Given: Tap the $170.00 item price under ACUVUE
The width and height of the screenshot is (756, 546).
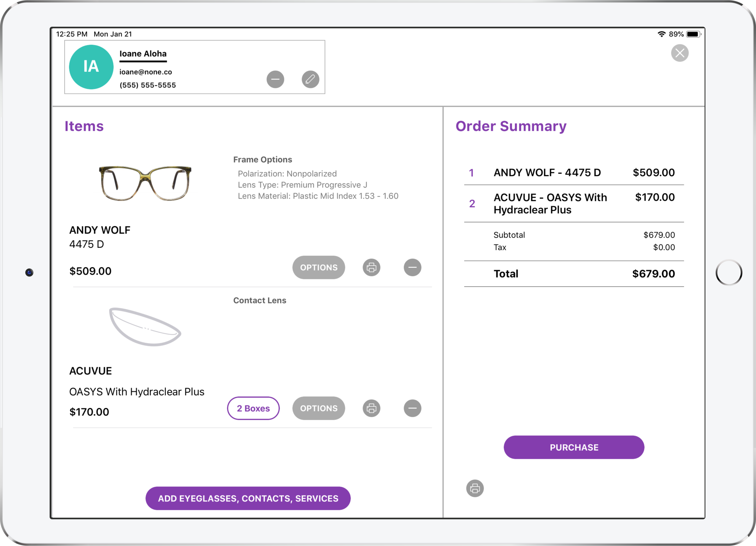Looking at the screenshot, I should (x=89, y=412).
